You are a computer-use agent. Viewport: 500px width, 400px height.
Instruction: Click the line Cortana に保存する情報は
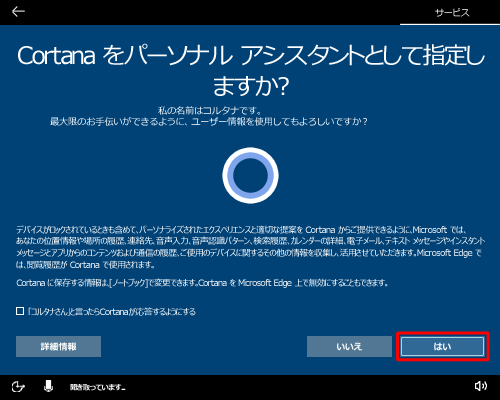coord(202,283)
